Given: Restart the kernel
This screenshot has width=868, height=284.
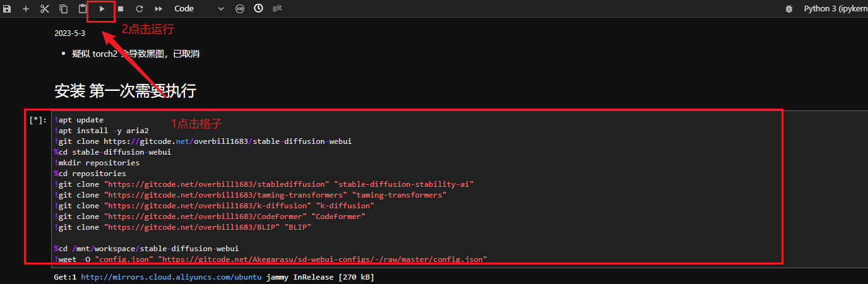Looking at the screenshot, I should [140, 9].
